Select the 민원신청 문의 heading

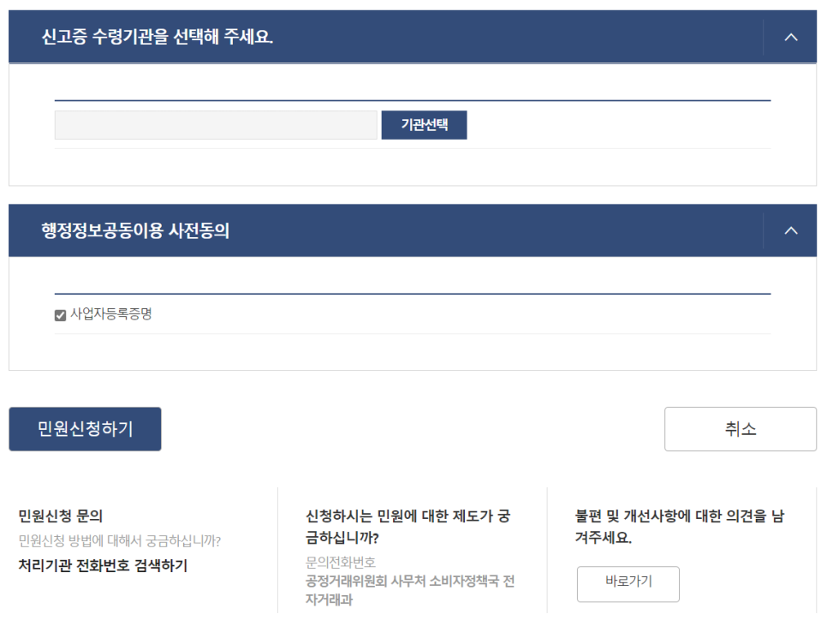tap(61, 516)
